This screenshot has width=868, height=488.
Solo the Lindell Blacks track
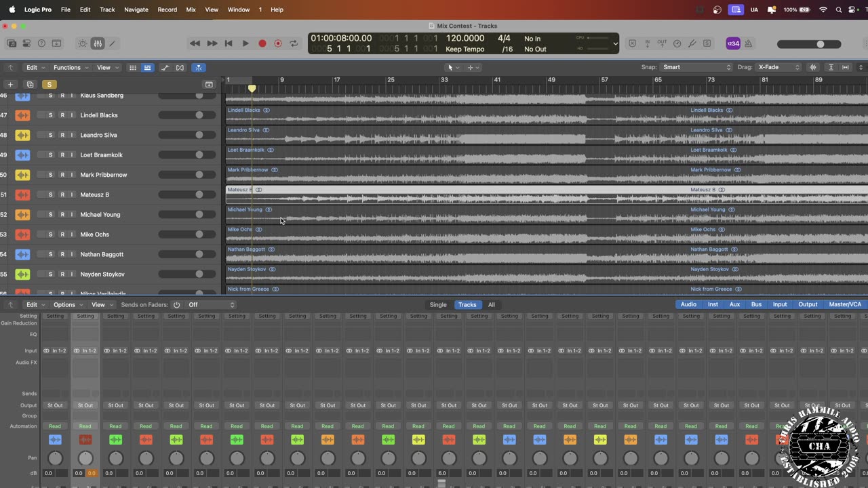point(50,115)
